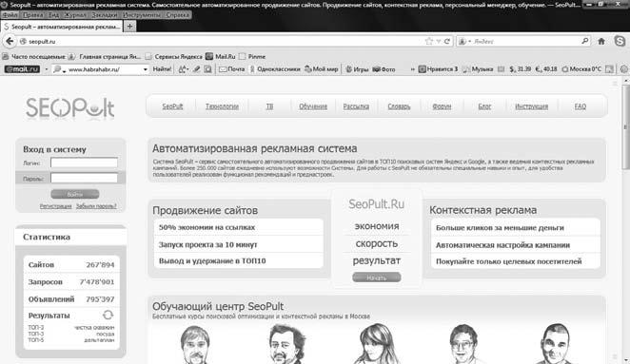
Task: Open the Журнал menu
Action: click(75, 15)
